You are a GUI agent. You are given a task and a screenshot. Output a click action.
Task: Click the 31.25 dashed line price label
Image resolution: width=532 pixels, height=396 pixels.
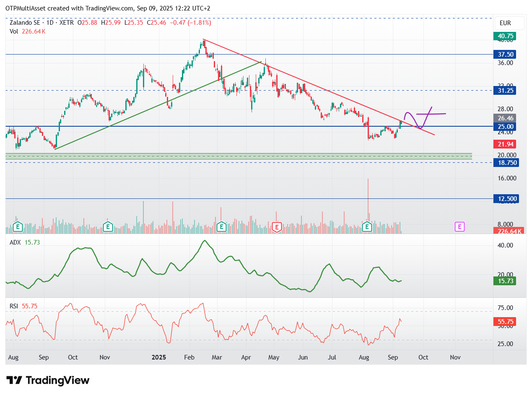tap(505, 90)
